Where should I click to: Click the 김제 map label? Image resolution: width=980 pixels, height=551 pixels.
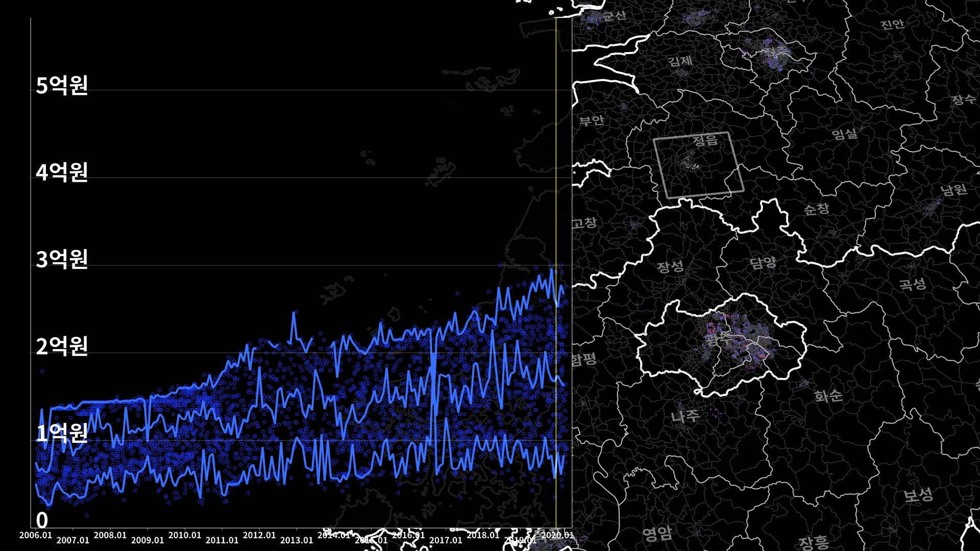click(680, 61)
